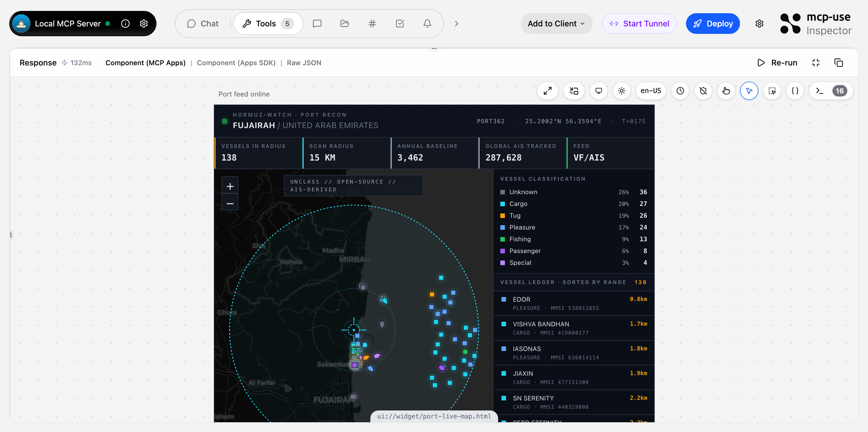Viewport: 868px width, 432px height.
Task: Switch to the Raw JSON view
Action: 304,63
